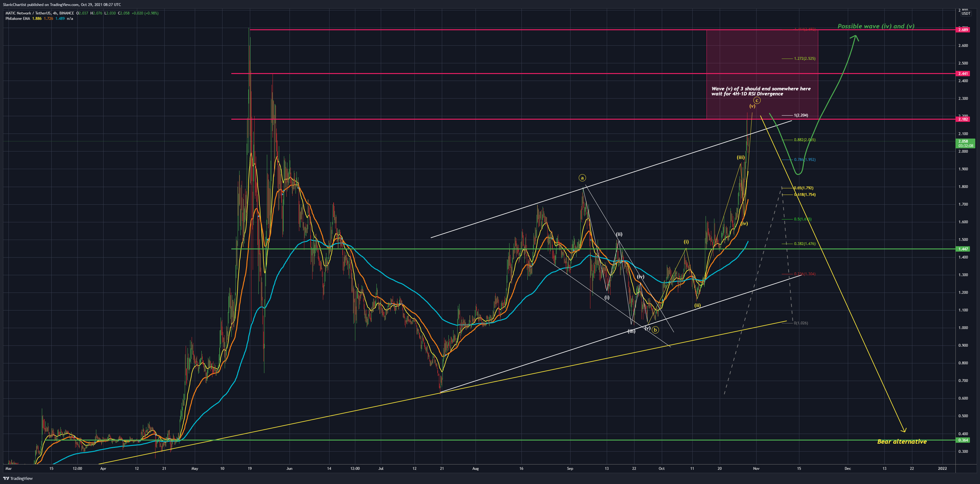Click the current price 2.058 green tag
The height and width of the screenshot is (484, 980).
pos(965,143)
